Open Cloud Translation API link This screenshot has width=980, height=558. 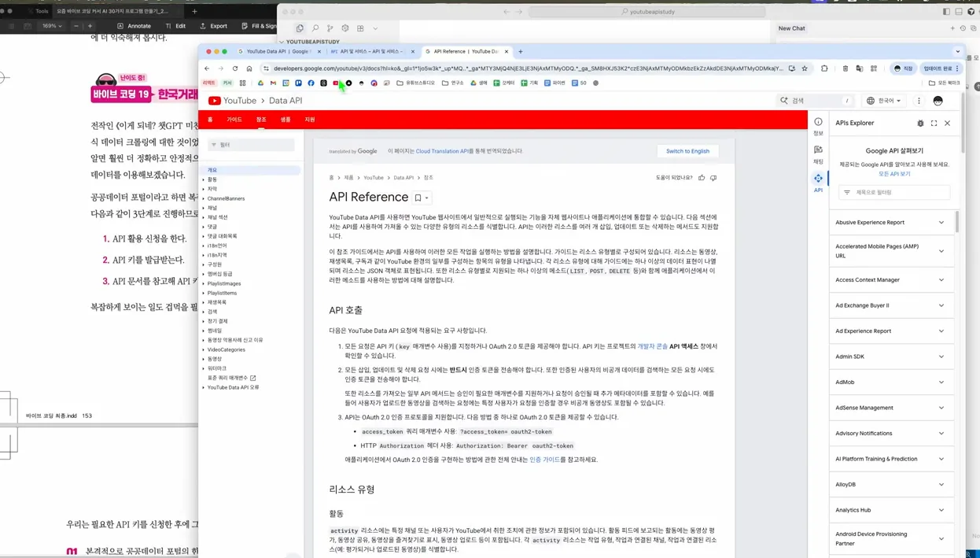coord(442,151)
